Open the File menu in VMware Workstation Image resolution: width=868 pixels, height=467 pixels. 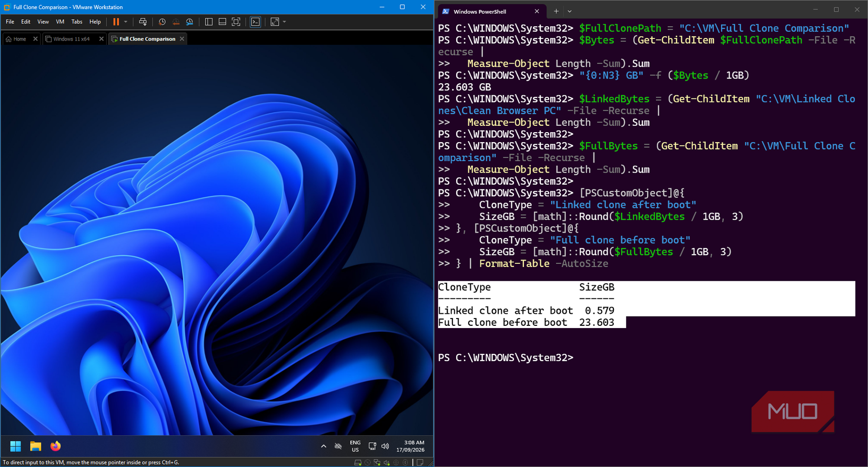click(10, 22)
